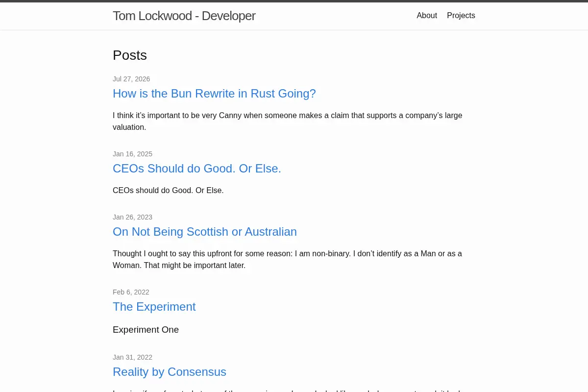Click the excerpt about being very Canny

pos(288,122)
